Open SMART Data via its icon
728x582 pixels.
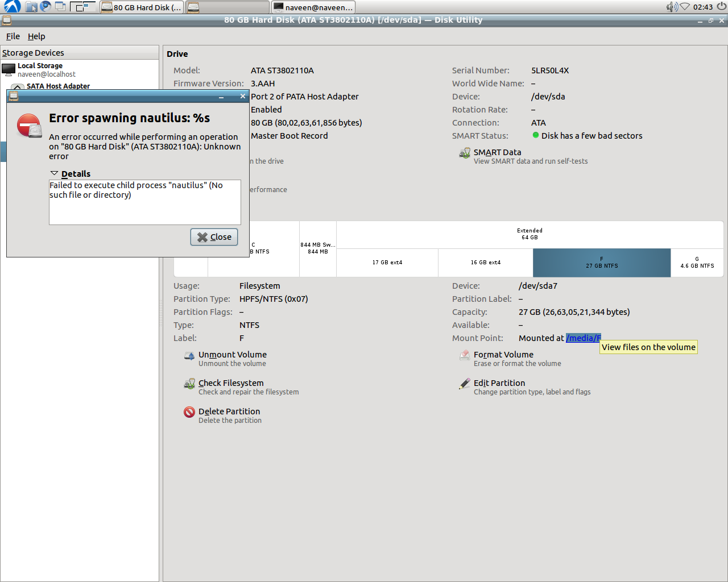click(465, 153)
